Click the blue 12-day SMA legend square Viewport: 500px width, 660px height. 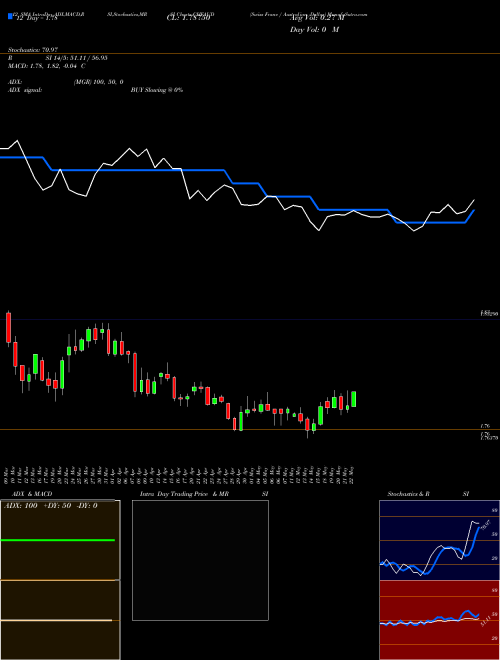[x=10, y=17]
